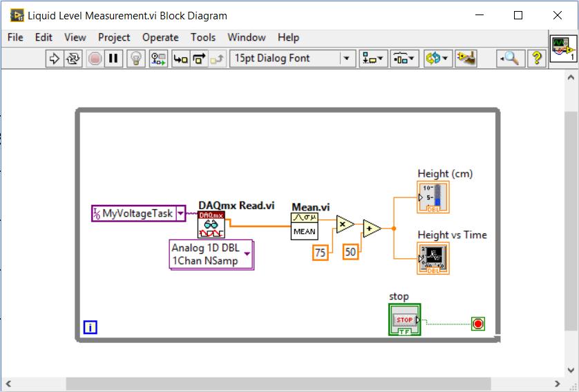This screenshot has height=392, width=579.
Task: Open the Align Objects dropdown
Action: pyautogui.click(x=373, y=58)
